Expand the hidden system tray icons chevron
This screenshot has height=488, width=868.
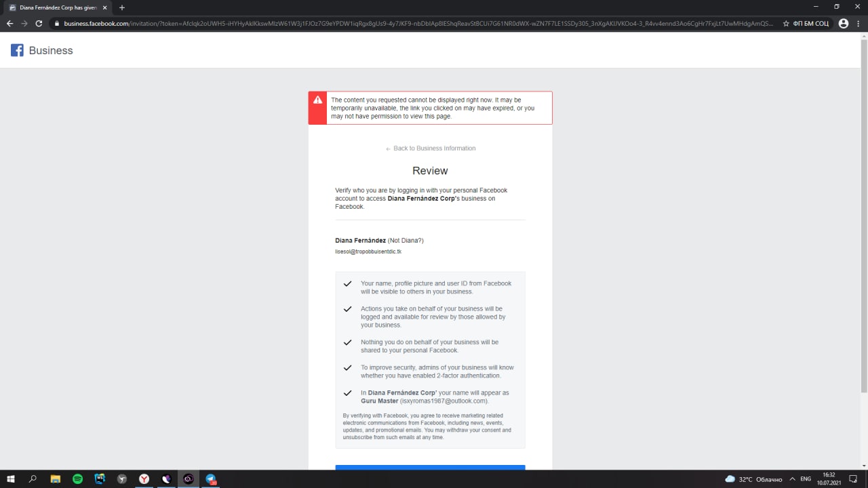coord(792,479)
